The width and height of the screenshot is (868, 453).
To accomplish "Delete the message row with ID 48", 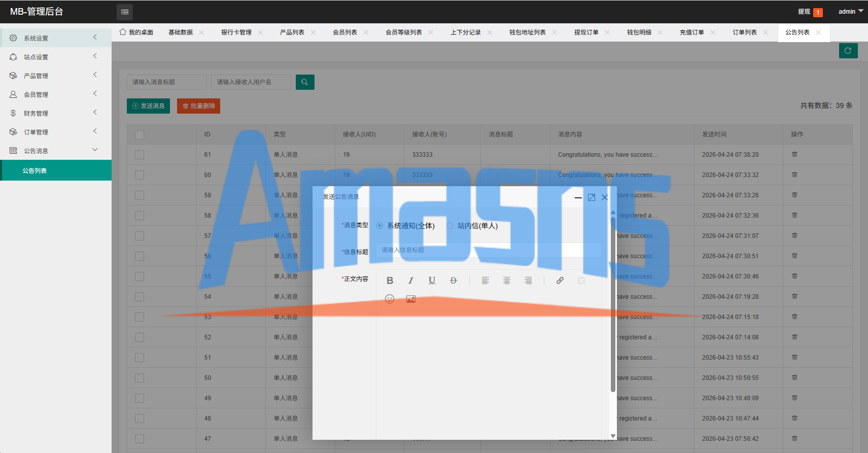I will [794, 419].
